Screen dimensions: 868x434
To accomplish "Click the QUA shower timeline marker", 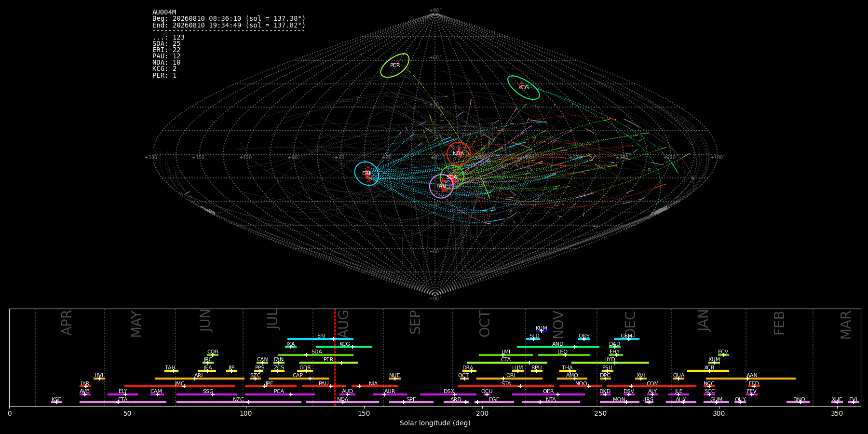I will (x=678, y=379).
